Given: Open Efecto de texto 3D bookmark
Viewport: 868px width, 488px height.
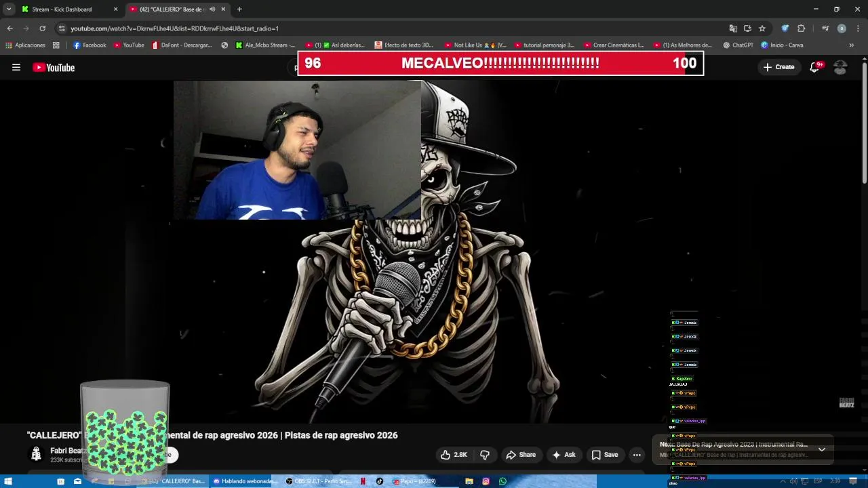Looking at the screenshot, I should point(403,45).
